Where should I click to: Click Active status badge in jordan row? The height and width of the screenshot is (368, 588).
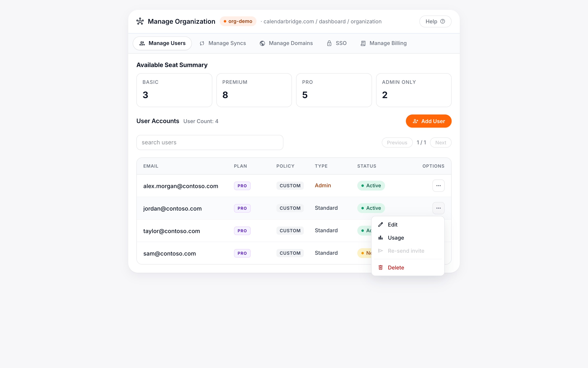point(371,208)
